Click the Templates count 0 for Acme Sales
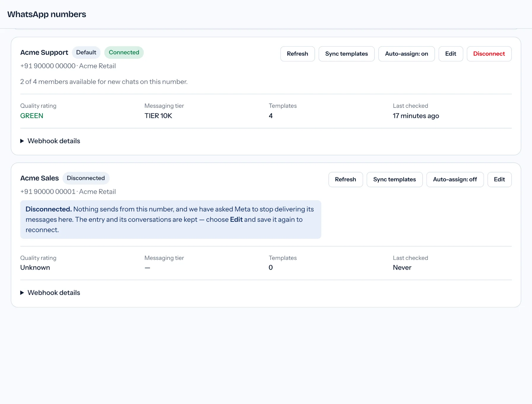Screen dimensions: 532x404 coord(270,268)
